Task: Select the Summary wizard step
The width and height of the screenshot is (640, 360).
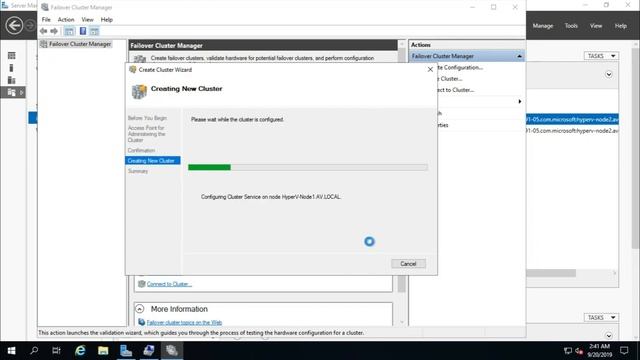Action: tap(138, 171)
